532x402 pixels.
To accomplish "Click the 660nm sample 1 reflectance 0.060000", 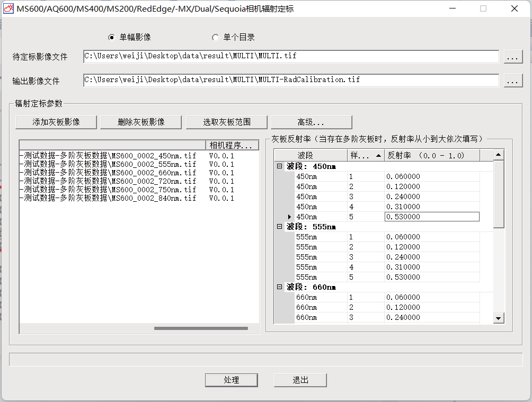I will click(432, 297).
